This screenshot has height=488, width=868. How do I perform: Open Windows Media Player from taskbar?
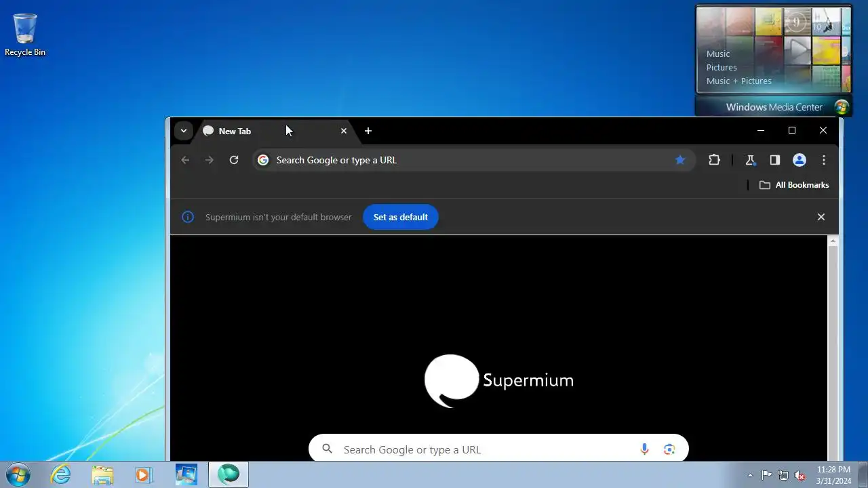point(143,474)
